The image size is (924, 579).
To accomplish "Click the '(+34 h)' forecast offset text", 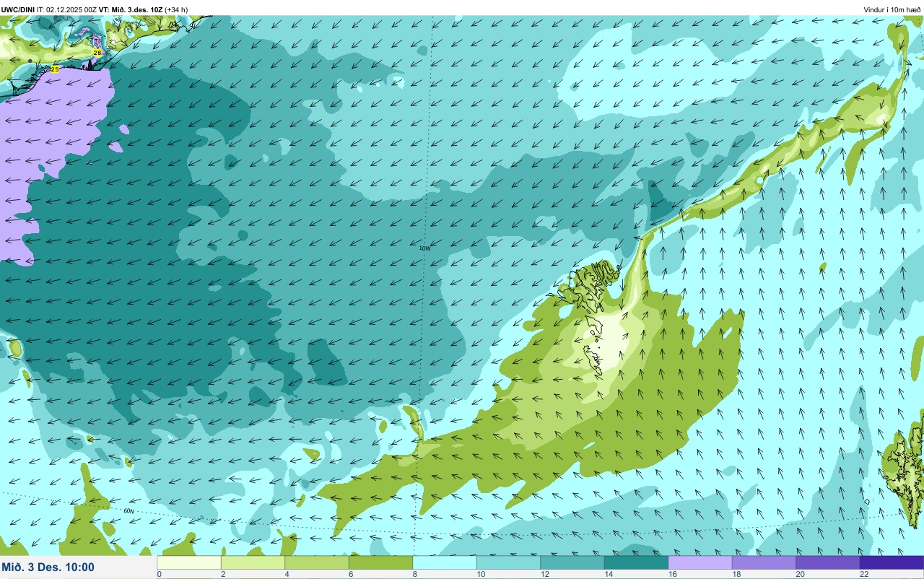I will point(176,9).
